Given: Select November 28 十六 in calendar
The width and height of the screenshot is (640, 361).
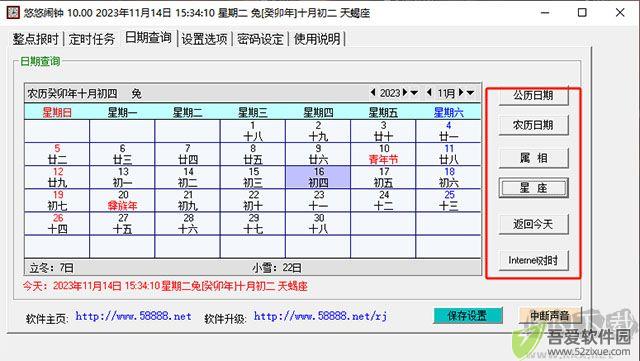Looking at the screenshot, I should point(187,224).
